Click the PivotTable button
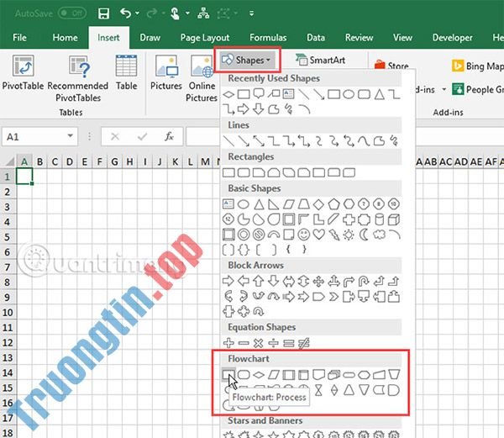The width and height of the screenshot is (504, 438). pyautogui.click(x=23, y=72)
